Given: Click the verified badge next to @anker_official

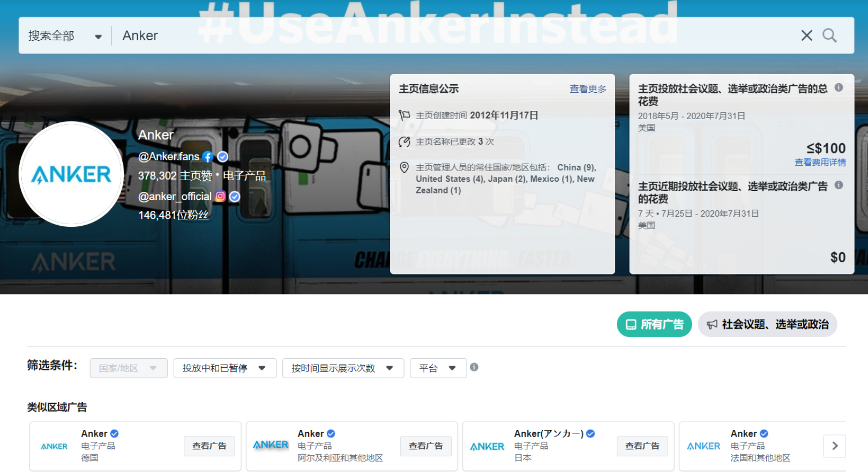Looking at the screenshot, I should pos(235,197).
